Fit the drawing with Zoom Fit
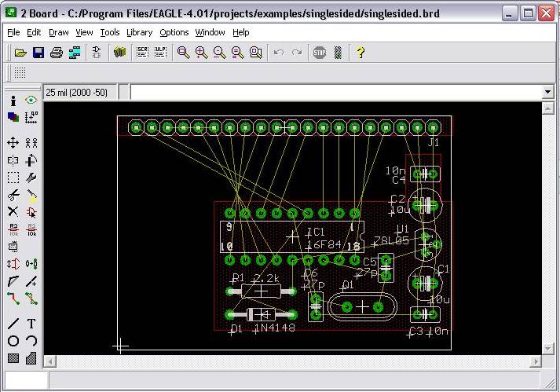 [183, 53]
